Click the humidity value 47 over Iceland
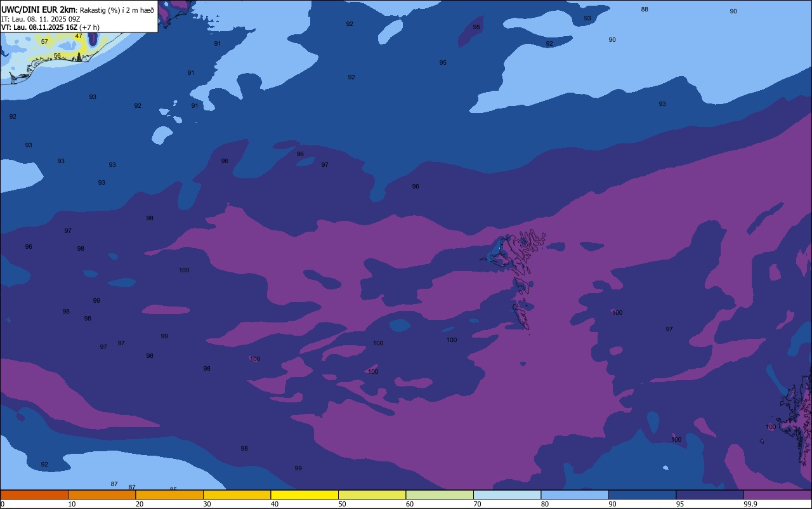This screenshot has width=812, height=509. (79, 36)
